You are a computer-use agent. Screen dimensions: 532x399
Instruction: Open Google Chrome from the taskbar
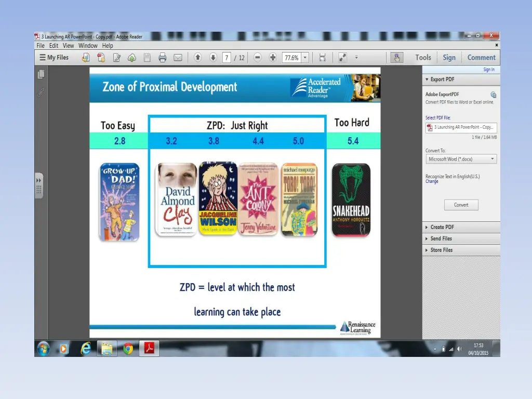pyautogui.click(x=128, y=349)
